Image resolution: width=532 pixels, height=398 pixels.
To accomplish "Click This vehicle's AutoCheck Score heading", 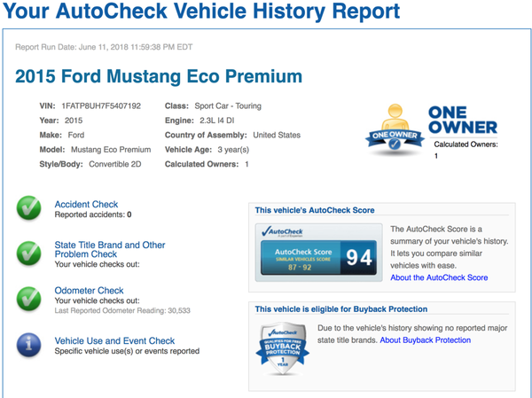I will [315, 210].
